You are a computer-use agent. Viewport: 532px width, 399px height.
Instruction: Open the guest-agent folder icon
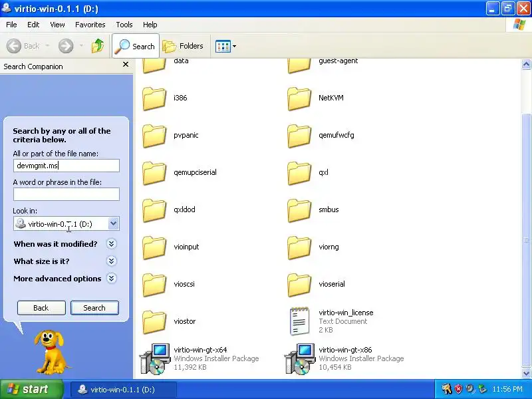click(299, 65)
